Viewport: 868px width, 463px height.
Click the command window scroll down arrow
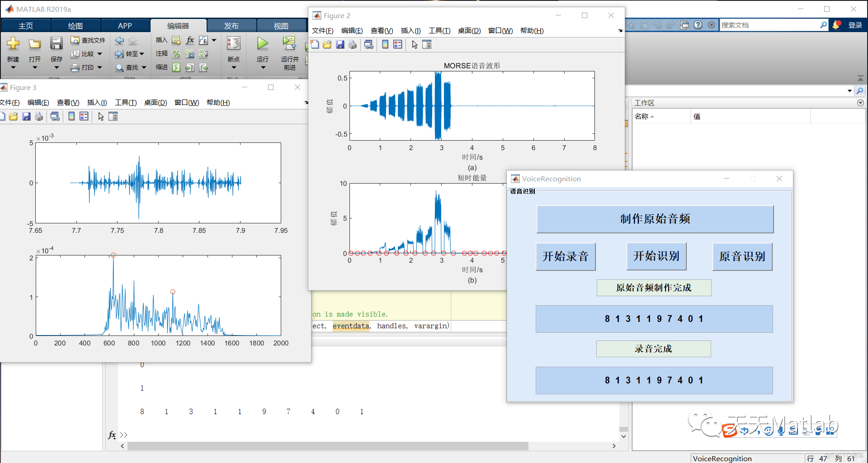click(623, 436)
